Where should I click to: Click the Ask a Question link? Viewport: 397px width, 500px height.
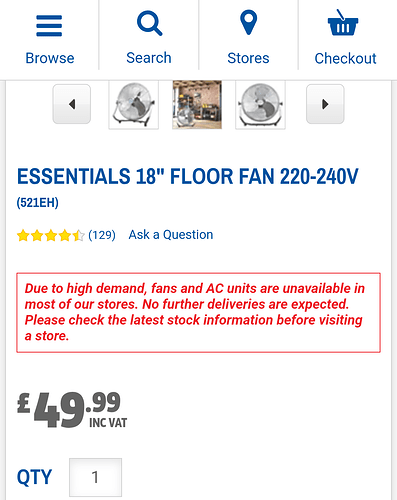(171, 235)
